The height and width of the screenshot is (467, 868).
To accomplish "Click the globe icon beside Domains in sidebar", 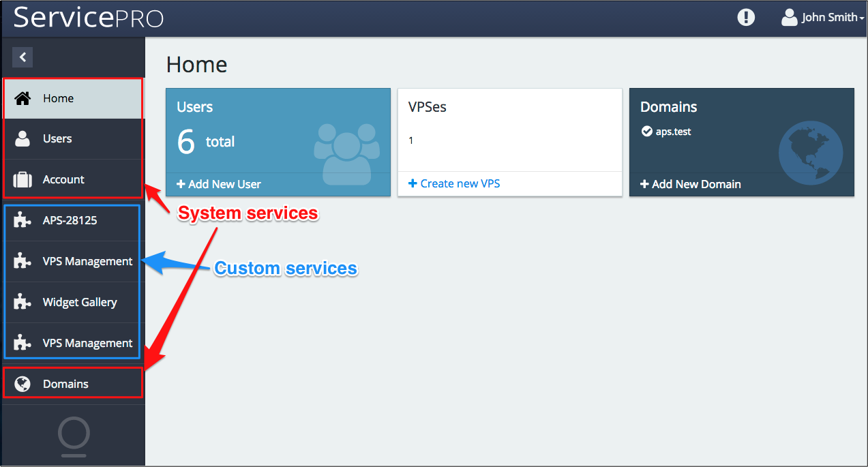I will click(x=23, y=384).
